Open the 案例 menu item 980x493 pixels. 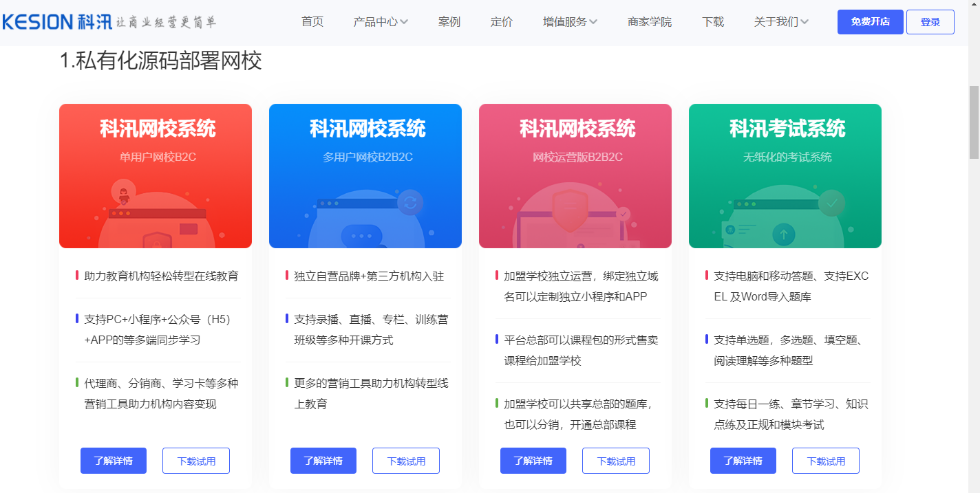click(449, 22)
